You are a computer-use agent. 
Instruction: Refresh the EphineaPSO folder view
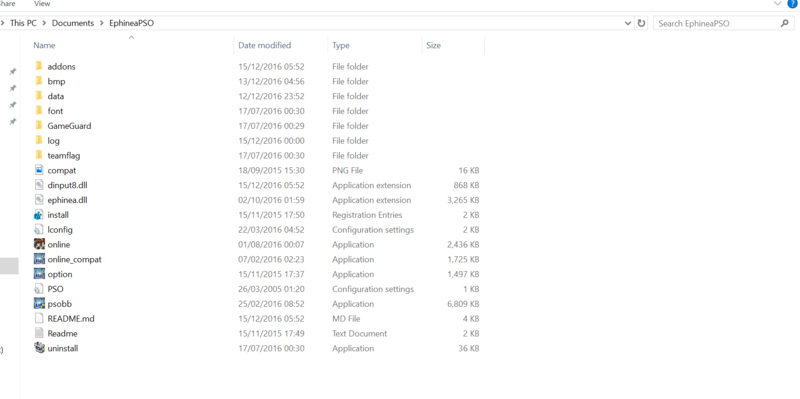(642, 23)
